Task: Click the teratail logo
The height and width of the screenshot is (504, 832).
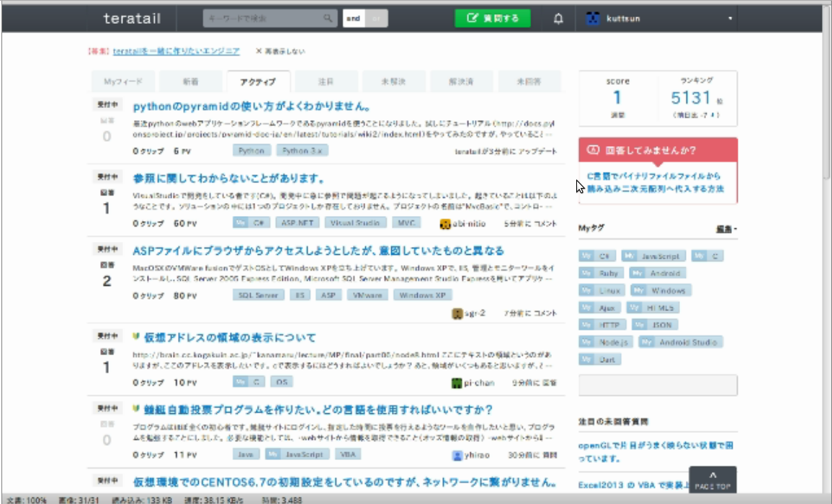Action: (132, 19)
